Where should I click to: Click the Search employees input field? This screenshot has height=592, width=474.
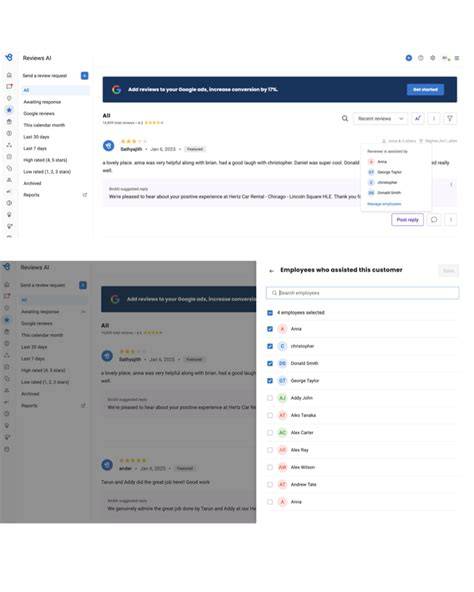363,293
